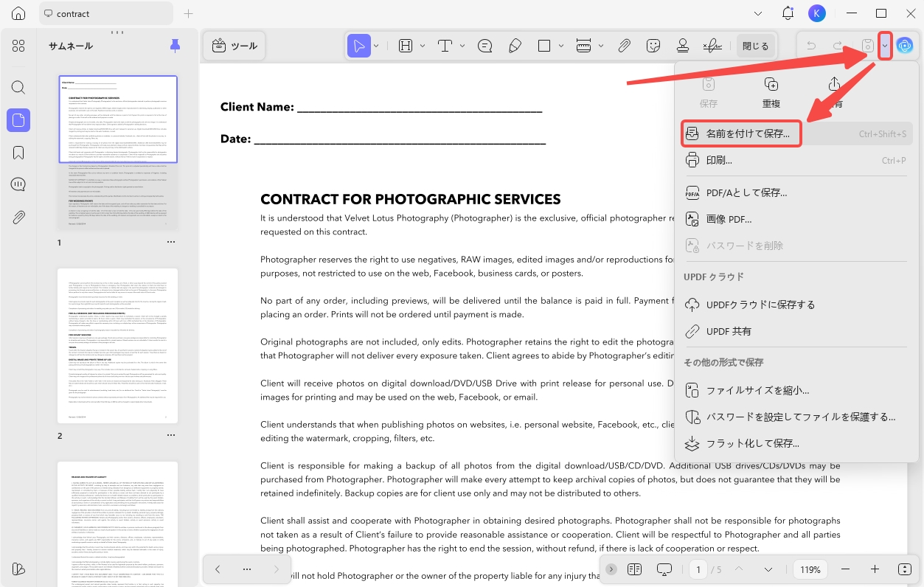Choose ファイルサイズを縮小 option
This screenshot has height=587, width=924.
tap(796, 390)
